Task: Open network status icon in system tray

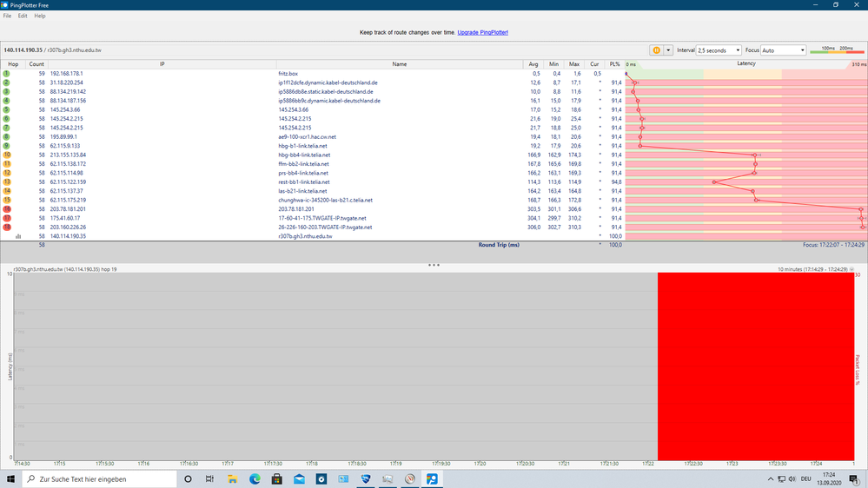Action: 781,479
